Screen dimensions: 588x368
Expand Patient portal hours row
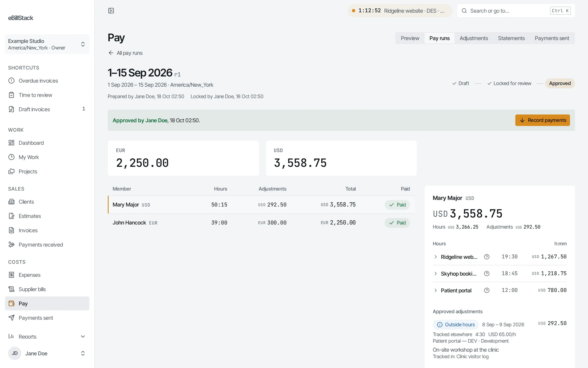435,291
